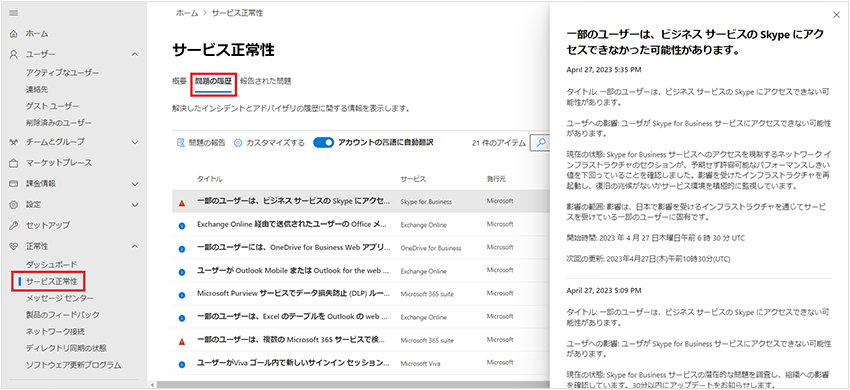
Task: Open 製品のフィードバック in sidebar
Action: 62,315
